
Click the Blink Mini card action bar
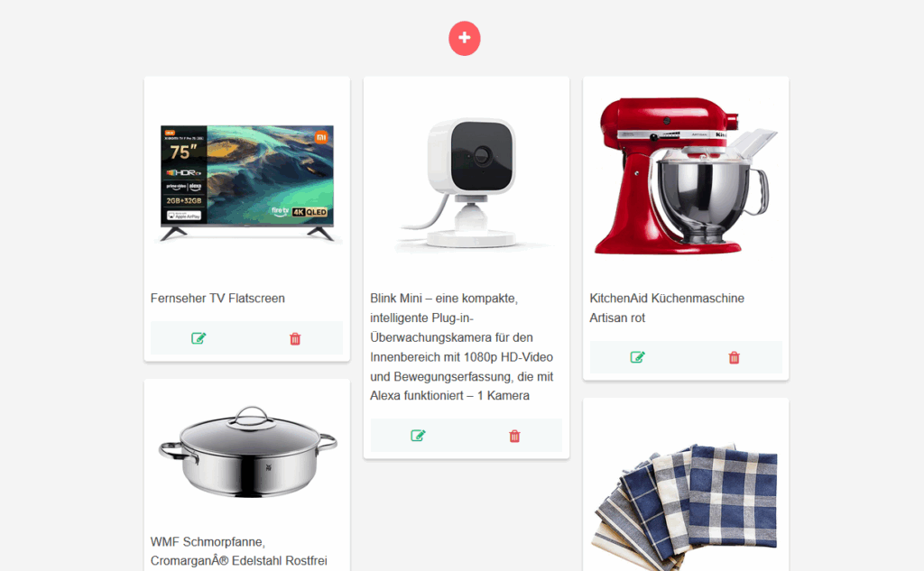pyautogui.click(x=467, y=436)
